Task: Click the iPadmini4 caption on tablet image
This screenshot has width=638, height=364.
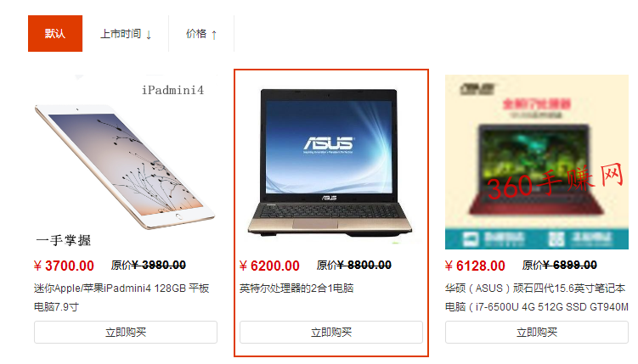Action: [x=172, y=90]
